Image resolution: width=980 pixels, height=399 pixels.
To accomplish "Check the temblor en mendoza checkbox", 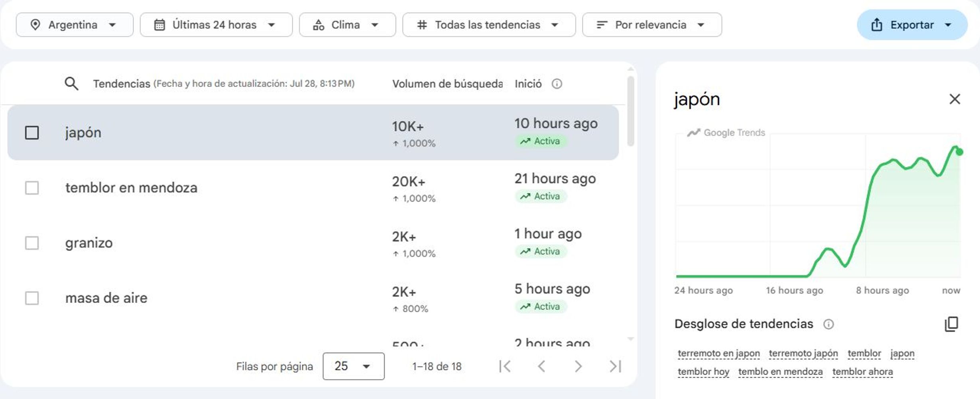I will click(32, 188).
